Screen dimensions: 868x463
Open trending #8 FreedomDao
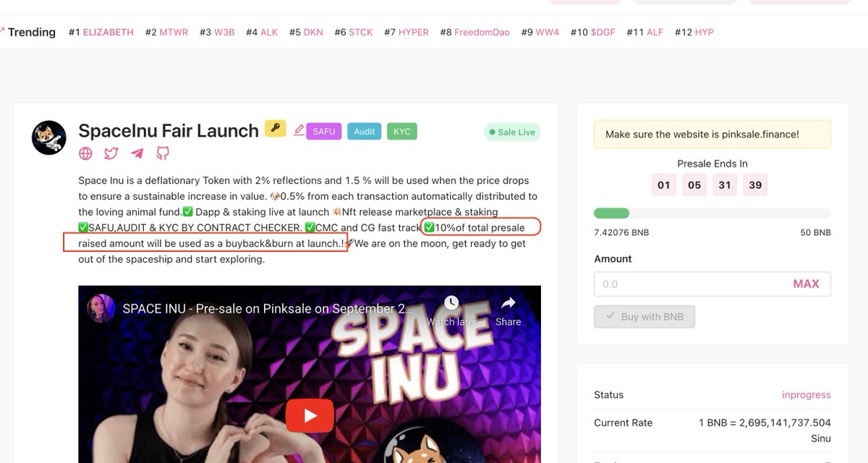click(x=475, y=33)
